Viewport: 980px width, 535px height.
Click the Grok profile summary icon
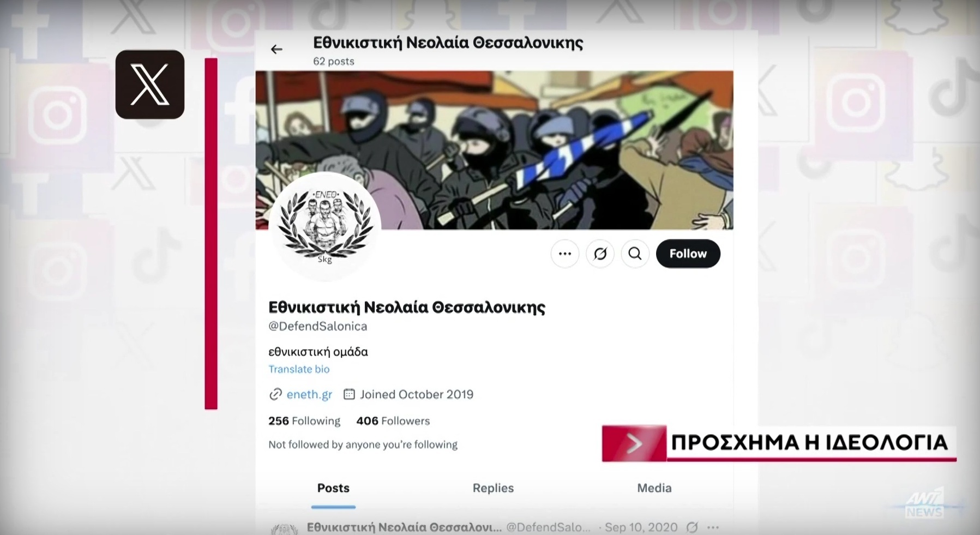pos(600,254)
